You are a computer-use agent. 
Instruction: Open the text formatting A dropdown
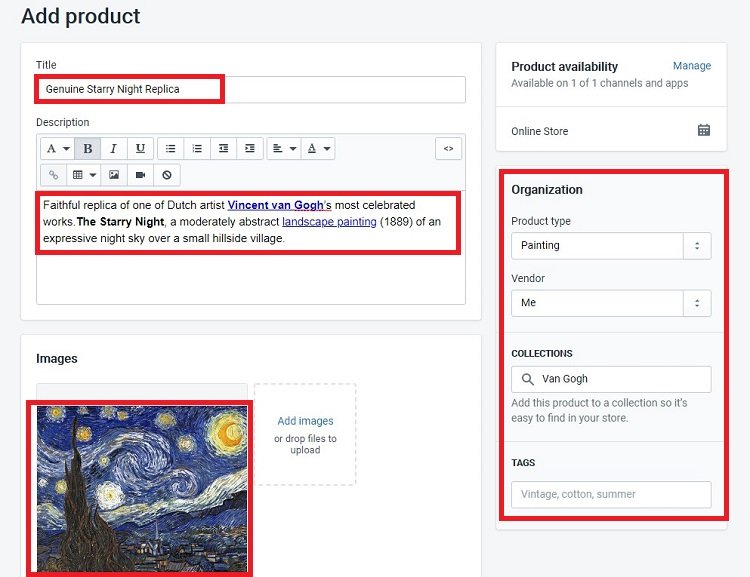coord(57,148)
